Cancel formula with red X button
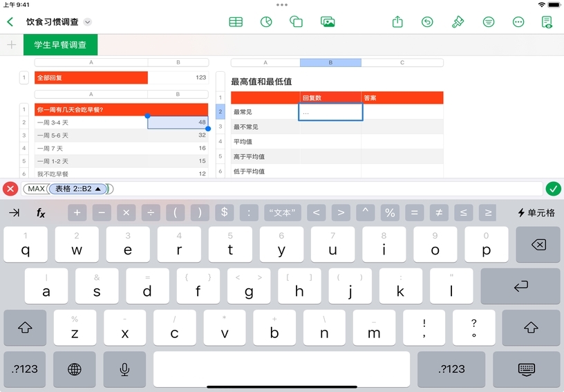 10,189
